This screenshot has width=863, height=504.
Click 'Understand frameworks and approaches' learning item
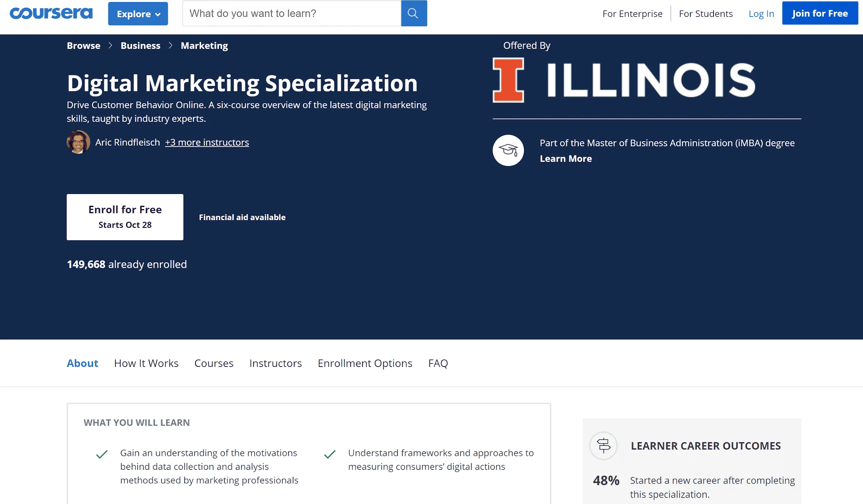coord(441,459)
